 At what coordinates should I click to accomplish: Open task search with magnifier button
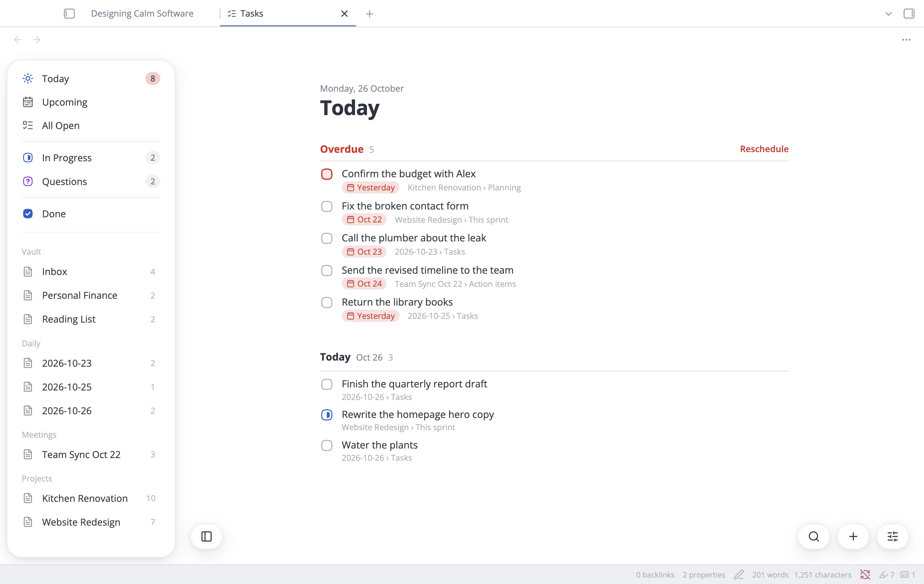click(814, 536)
